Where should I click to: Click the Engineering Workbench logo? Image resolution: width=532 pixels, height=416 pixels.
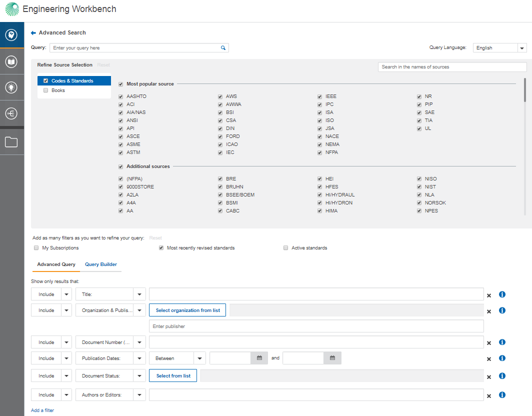point(12,9)
